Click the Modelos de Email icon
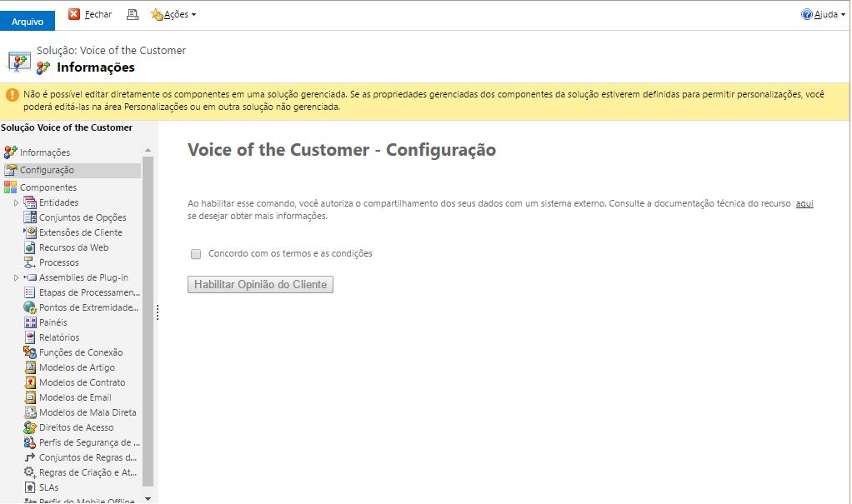852x504 pixels. coord(30,397)
